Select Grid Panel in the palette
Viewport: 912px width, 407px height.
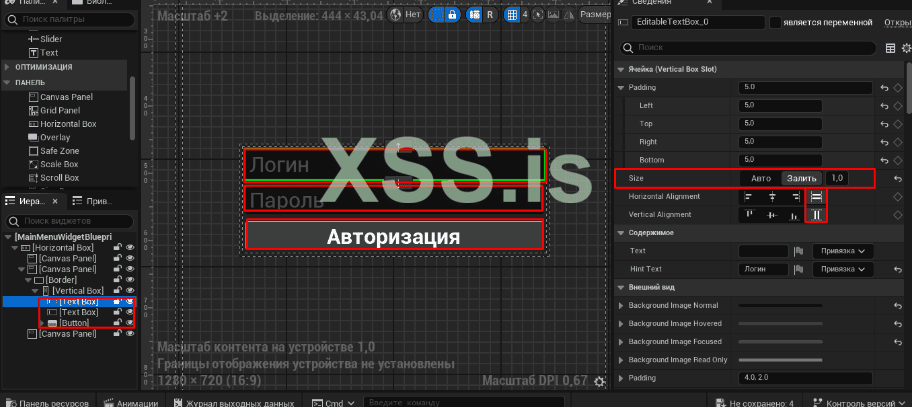pyautogui.click(x=60, y=110)
